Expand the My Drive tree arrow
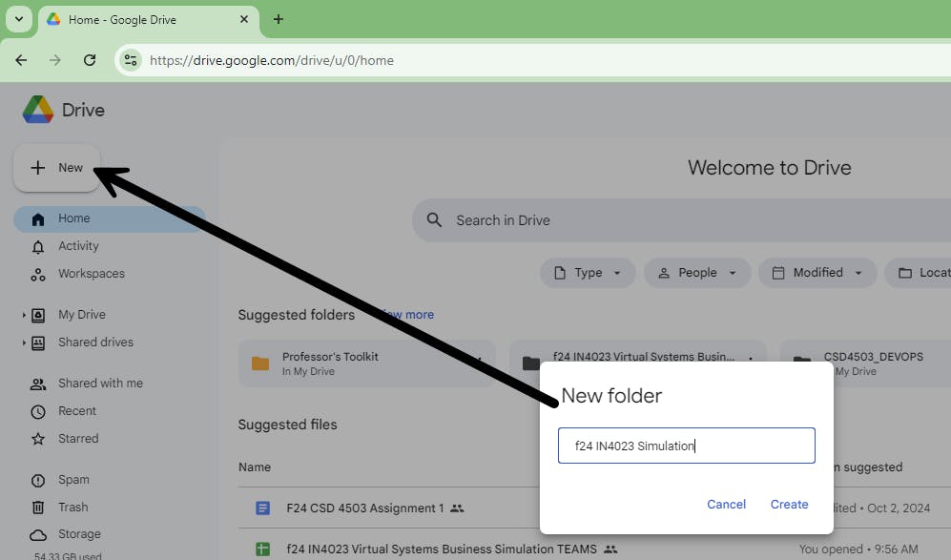Viewport: 951px width, 560px height. [24, 315]
